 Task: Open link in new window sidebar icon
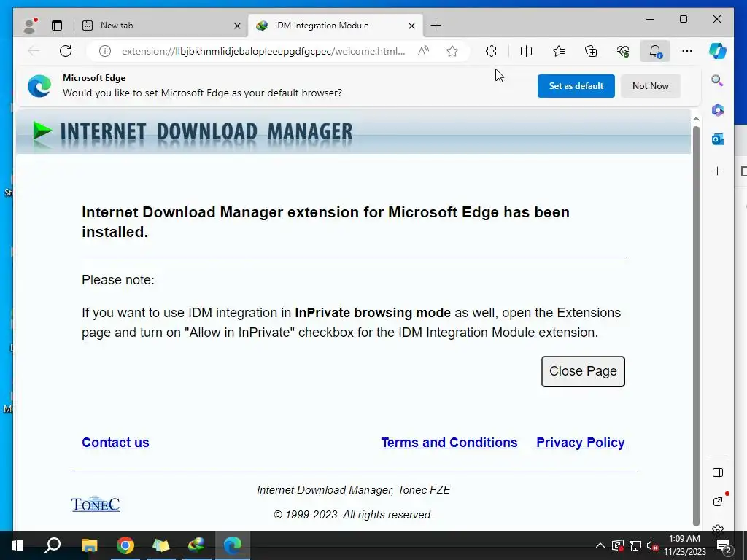(718, 502)
